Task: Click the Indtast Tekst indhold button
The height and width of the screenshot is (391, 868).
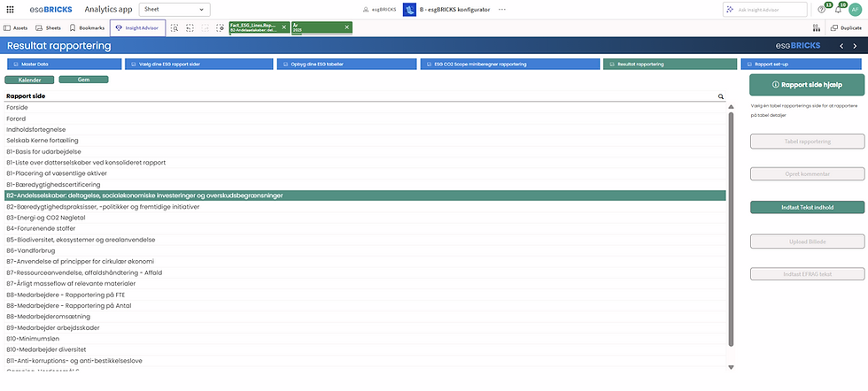Action: tap(807, 207)
